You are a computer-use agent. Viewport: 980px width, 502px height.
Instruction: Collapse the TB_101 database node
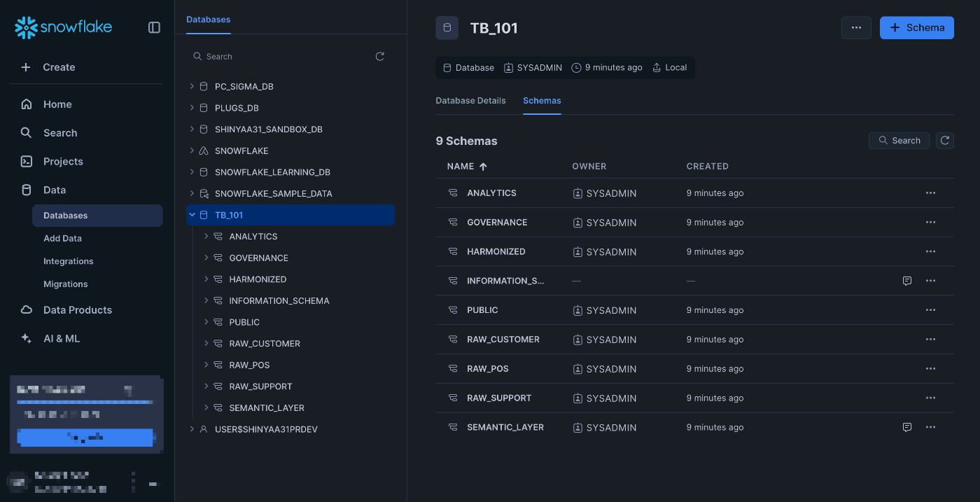[192, 215]
